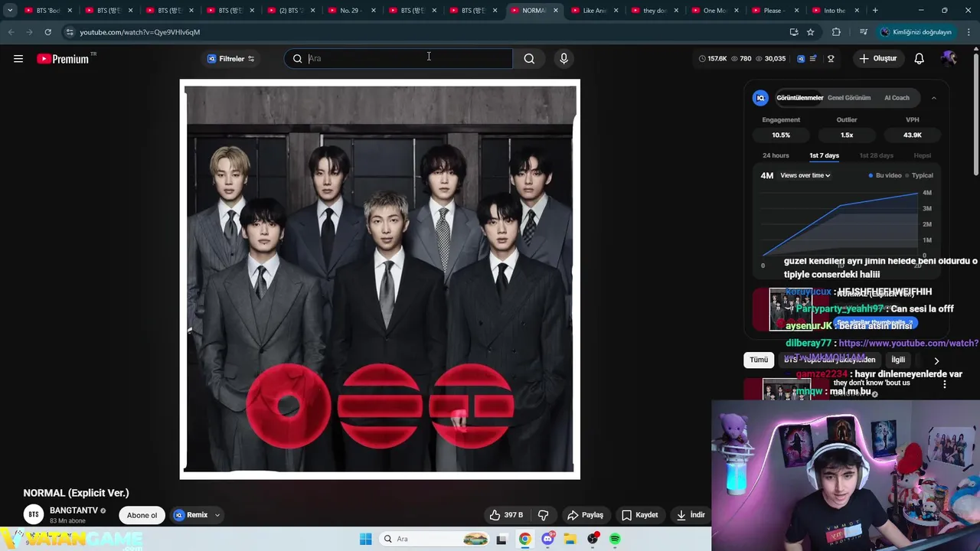This screenshot has height=551, width=980.
Task: Expand the Remix dropdown arrow
Action: click(x=217, y=515)
